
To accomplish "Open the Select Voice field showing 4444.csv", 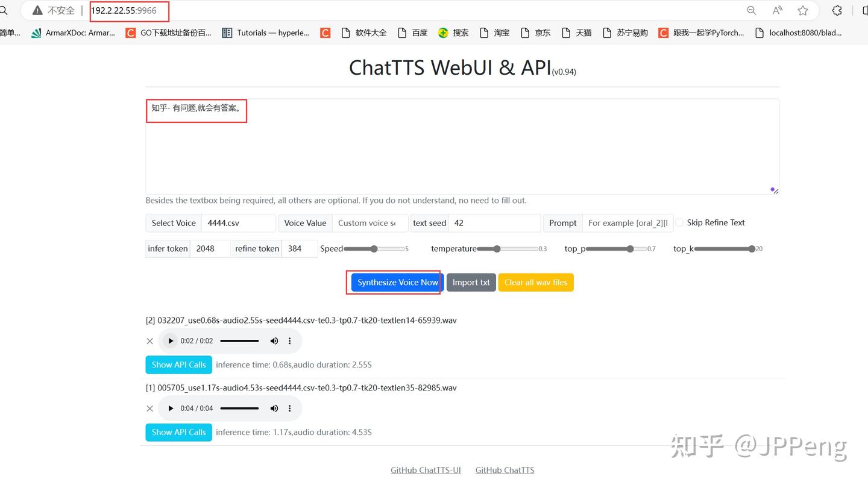I will point(238,223).
